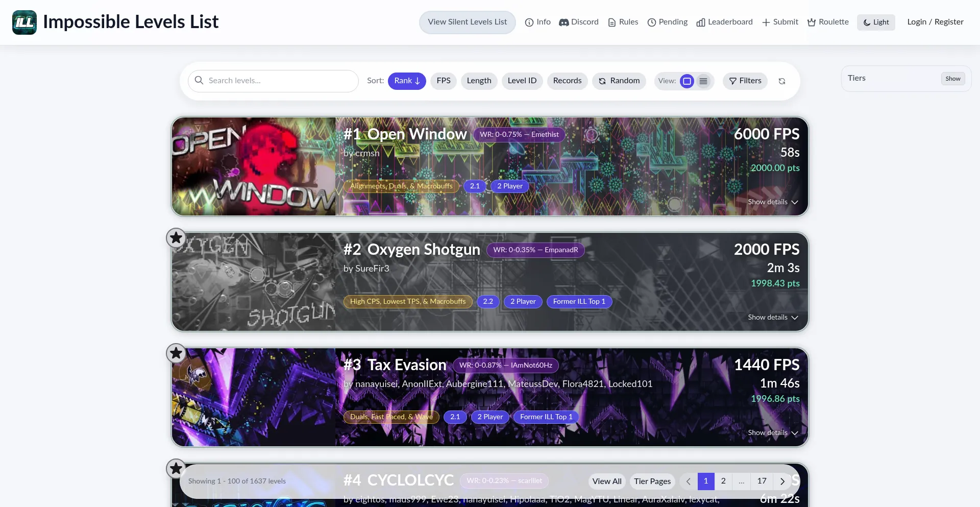Select page 1
The width and height of the screenshot is (980, 507).
point(706,481)
